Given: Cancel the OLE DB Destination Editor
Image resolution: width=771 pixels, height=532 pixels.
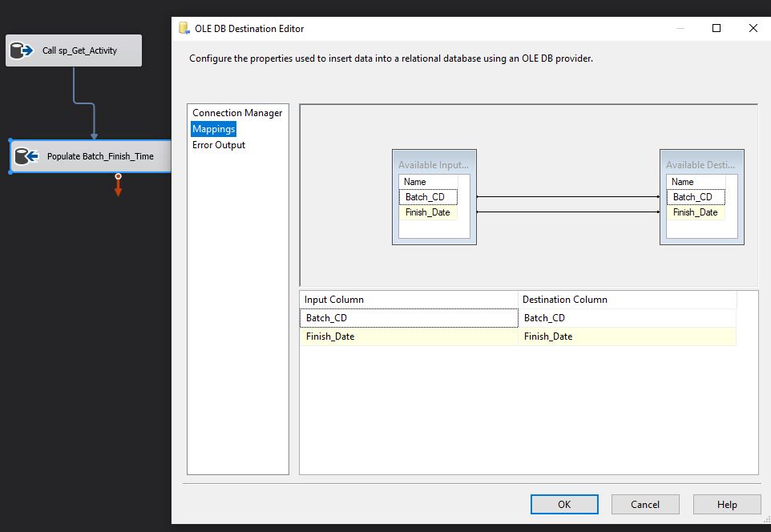Looking at the screenshot, I should 645,504.
